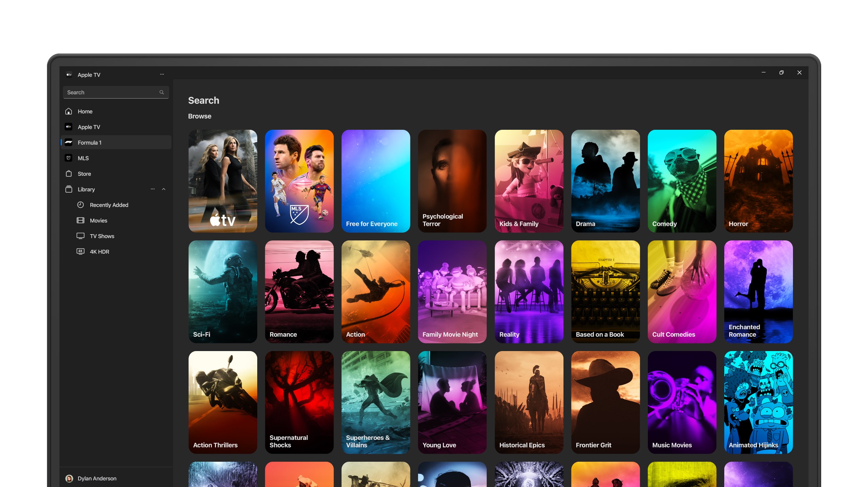Click the Apple TV logo at top of sidebar

click(68, 75)
